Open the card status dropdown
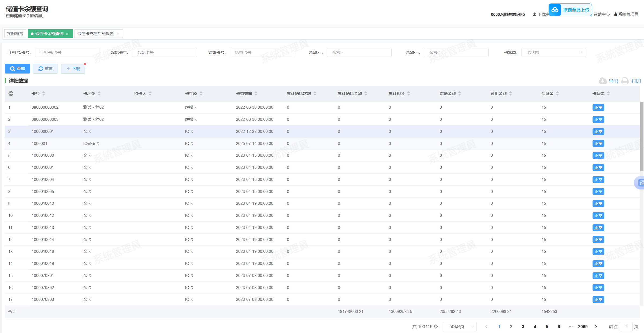The height and width of the screenshot is (333, 644). (x=553, y=52)
